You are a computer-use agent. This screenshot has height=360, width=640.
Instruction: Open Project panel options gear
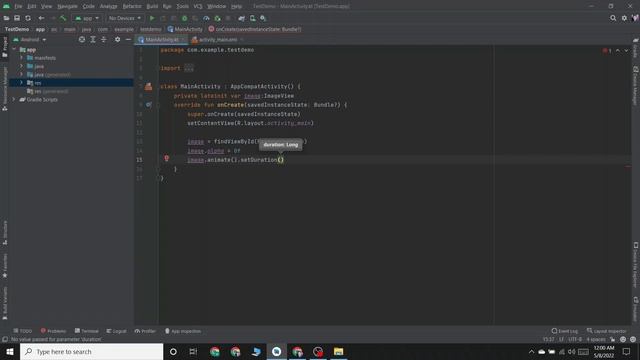[117, 39]
